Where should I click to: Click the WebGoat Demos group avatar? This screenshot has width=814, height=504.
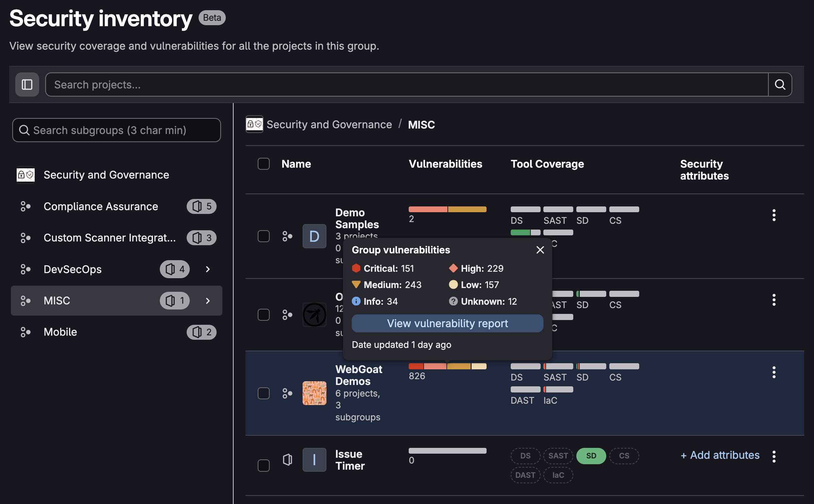[314, 393]
